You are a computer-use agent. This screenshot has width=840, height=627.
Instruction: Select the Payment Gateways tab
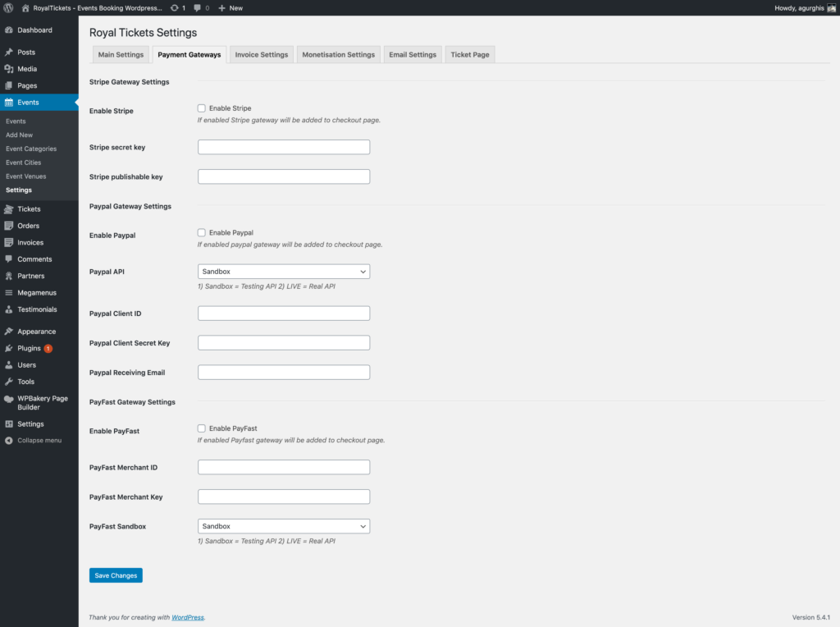(x=189, y=55)
